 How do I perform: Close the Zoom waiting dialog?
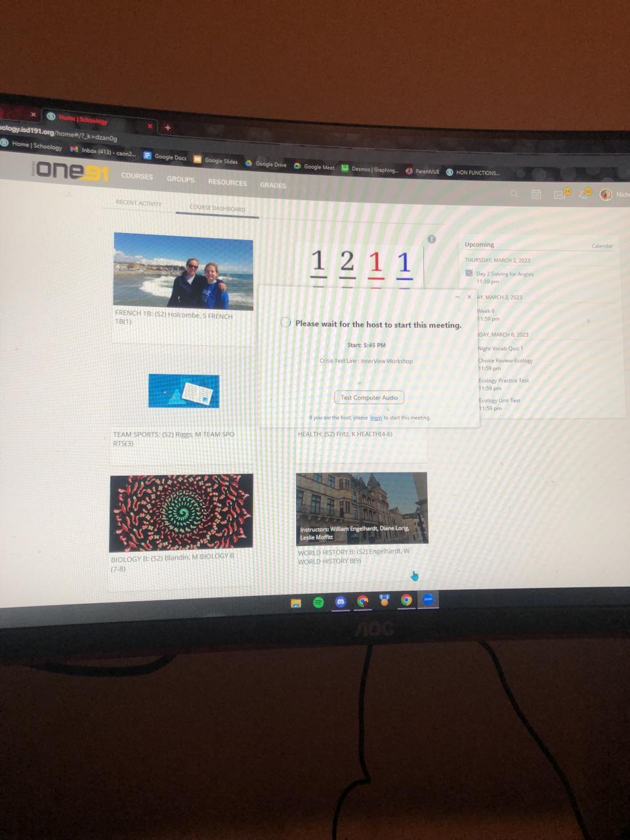pyautogui.click(x=469, y=297)
